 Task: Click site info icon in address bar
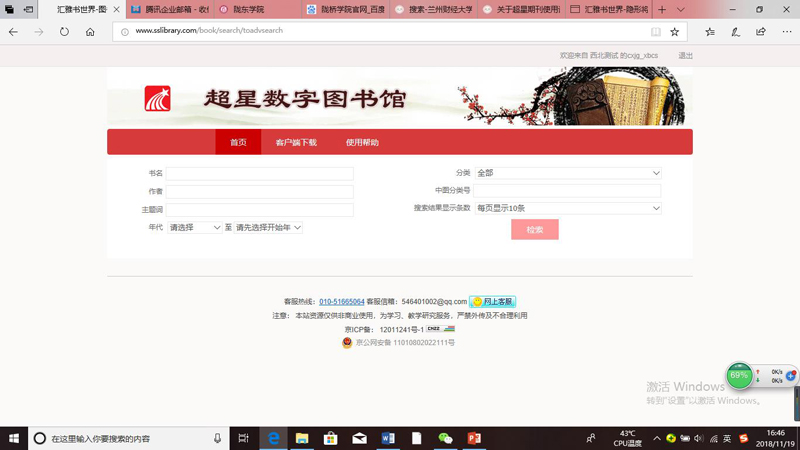pyautogui.click(x=124, y=32)
